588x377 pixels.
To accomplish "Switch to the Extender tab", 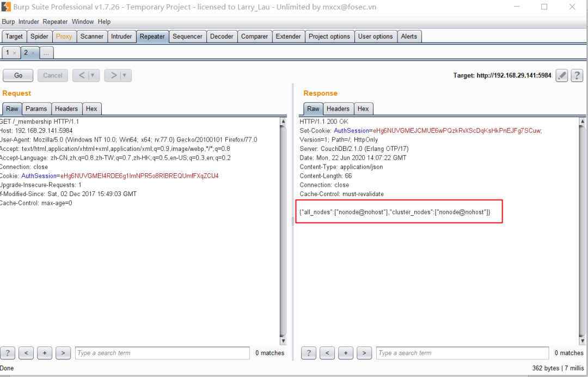I will point(289,37).
